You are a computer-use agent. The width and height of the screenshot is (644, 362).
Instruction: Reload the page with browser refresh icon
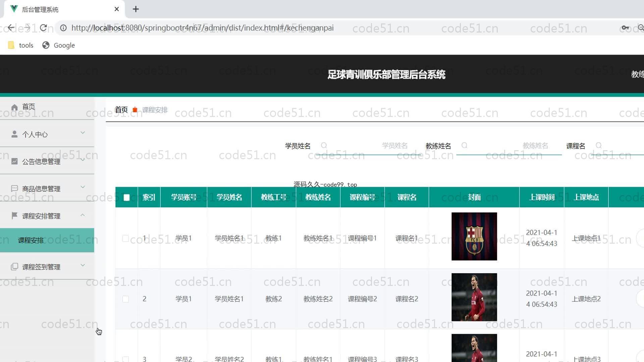tap(43, 28)
